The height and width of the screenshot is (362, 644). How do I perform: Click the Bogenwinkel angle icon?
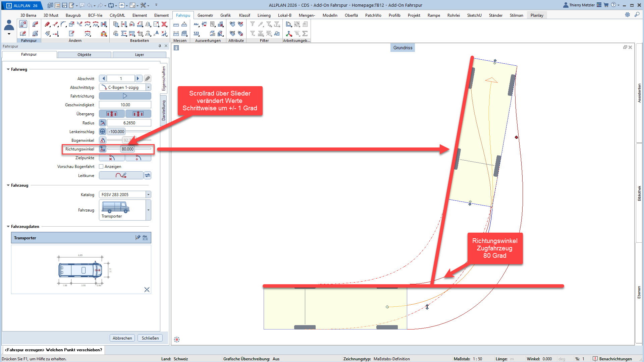coord(103,140)
